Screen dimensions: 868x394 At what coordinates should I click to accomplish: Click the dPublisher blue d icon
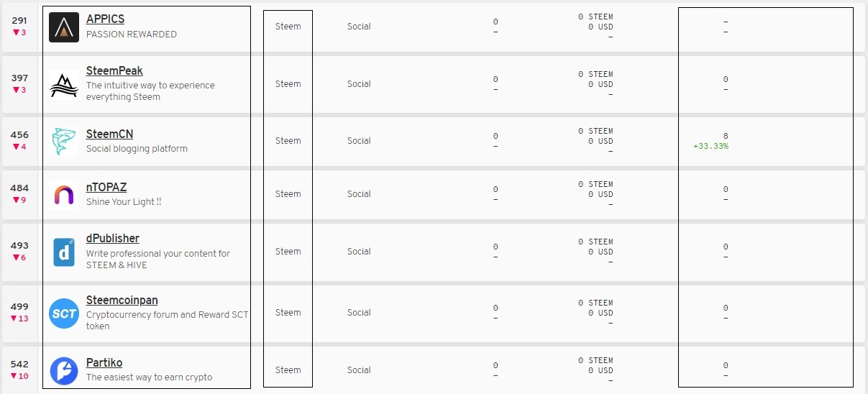(64, 252)
